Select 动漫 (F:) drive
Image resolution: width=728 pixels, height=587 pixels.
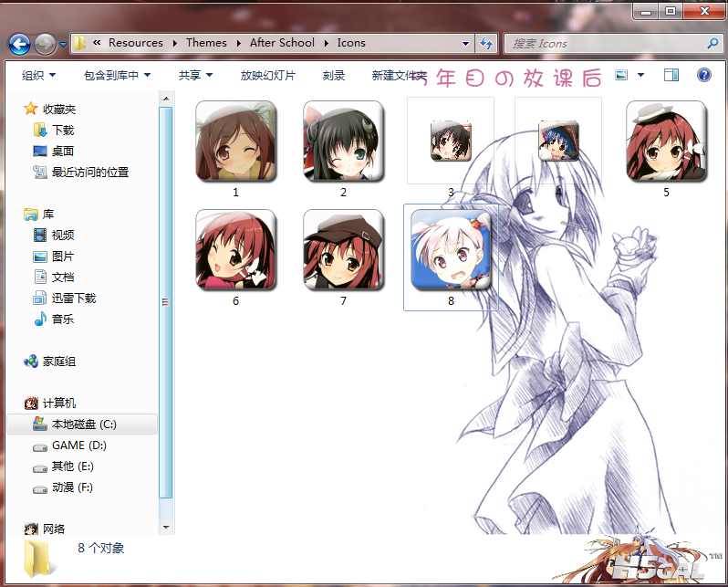click(63, 487)
